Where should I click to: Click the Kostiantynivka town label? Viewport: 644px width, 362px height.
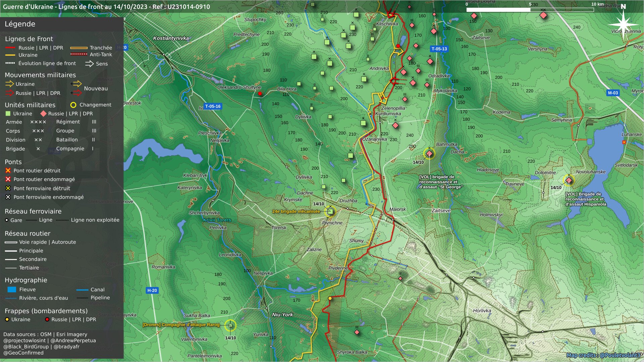tap(171, 38)
